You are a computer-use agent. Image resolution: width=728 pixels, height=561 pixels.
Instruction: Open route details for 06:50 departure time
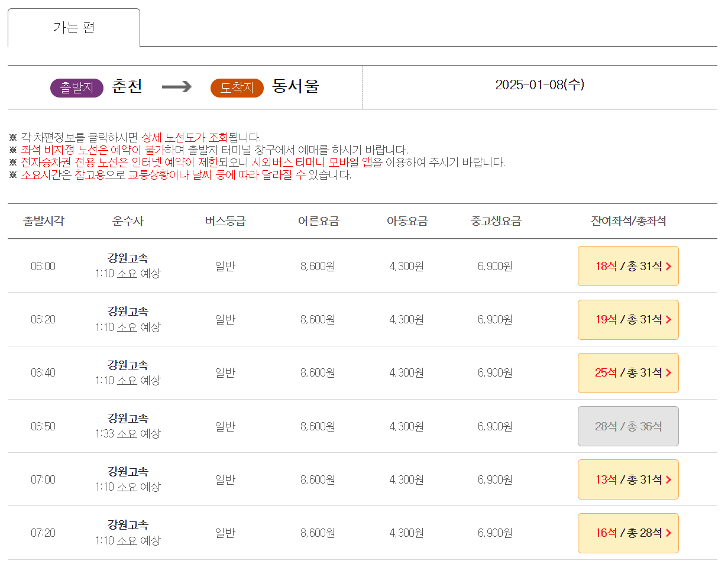[43, 426]
